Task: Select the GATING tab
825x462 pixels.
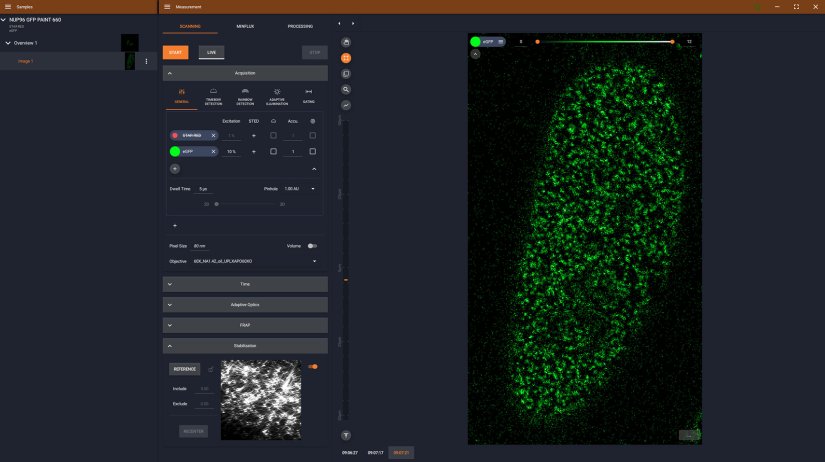Action: tap(309, 96)
